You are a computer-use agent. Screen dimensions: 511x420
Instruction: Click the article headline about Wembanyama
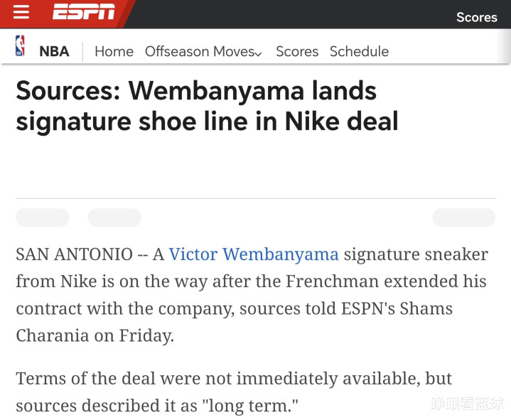click(x=207, y=106)
